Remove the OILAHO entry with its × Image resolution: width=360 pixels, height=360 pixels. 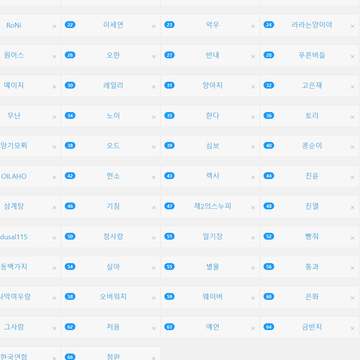(x=54, y=178)
